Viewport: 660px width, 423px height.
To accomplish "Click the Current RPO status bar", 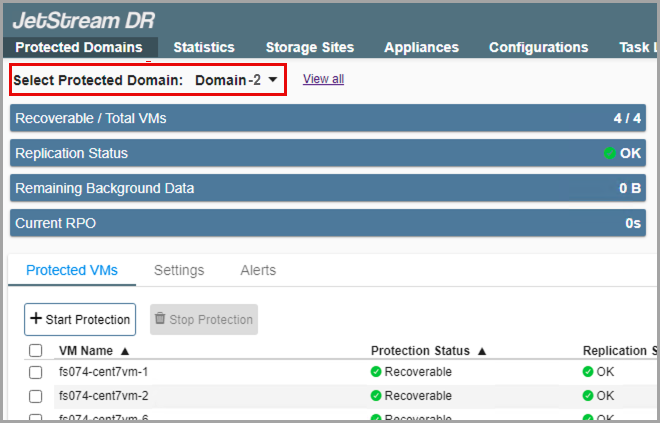I will pyautogui.click(x=328, y=223).
